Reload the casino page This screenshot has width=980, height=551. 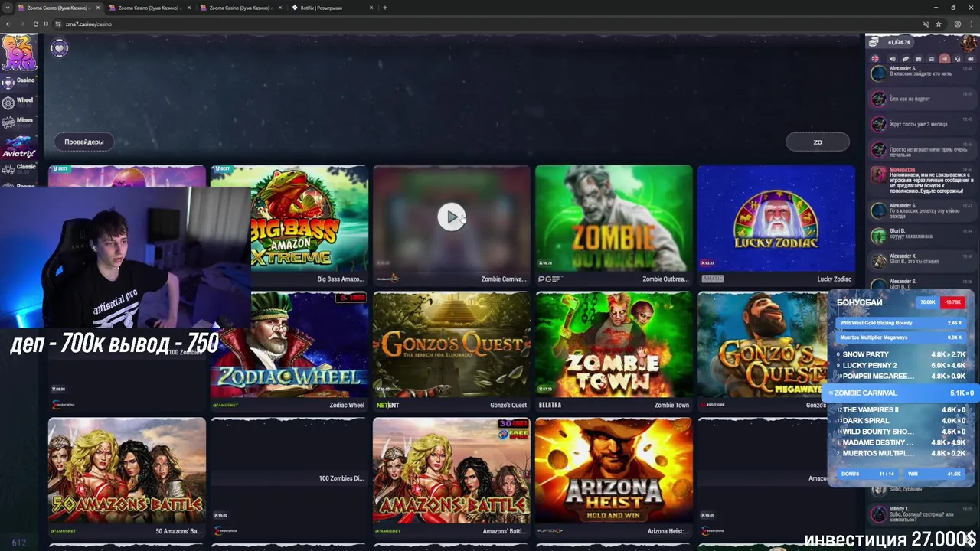(x=35, y=24)
